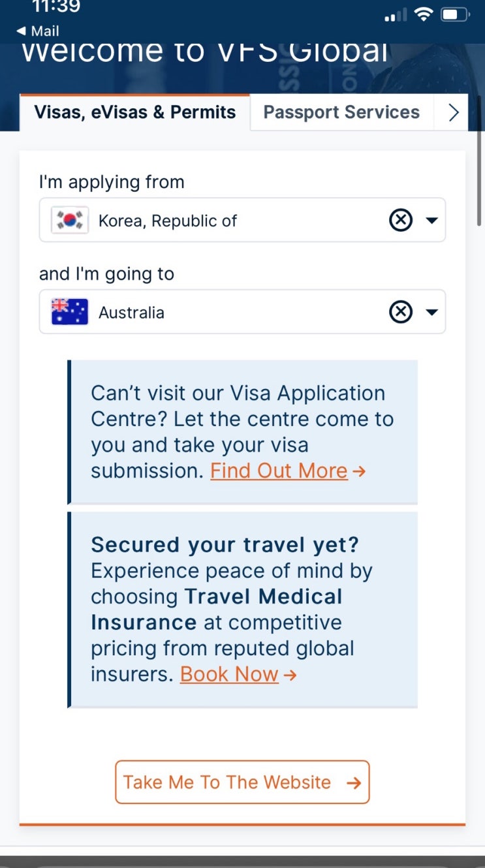
Task: Expand the going-to country dropdown arrow
Action: 431,313
